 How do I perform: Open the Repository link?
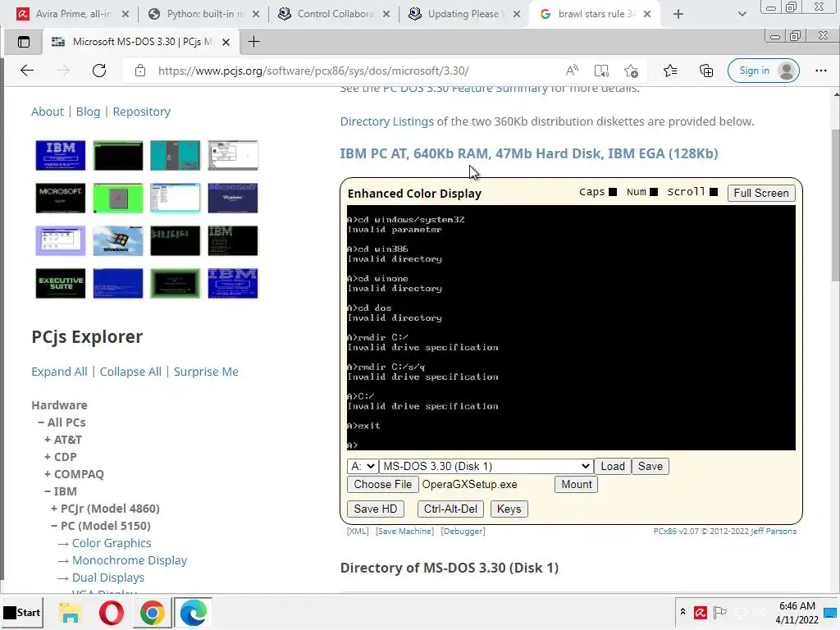coord(141,112)
